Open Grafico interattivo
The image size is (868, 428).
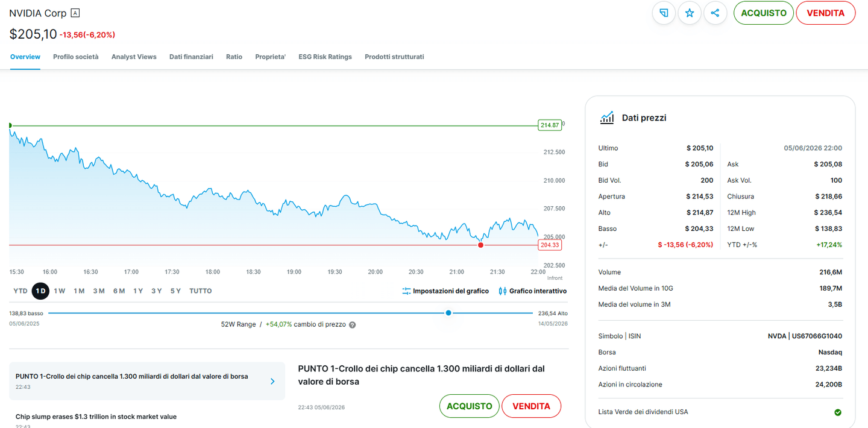[533, 291]
